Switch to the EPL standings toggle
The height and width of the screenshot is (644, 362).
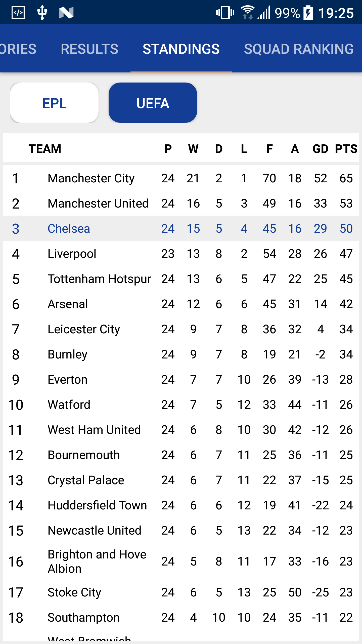(54, 103)
